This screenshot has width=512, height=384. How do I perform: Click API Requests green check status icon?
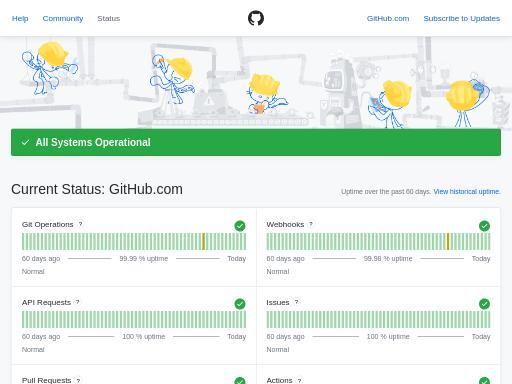click(x=240, y=304)
